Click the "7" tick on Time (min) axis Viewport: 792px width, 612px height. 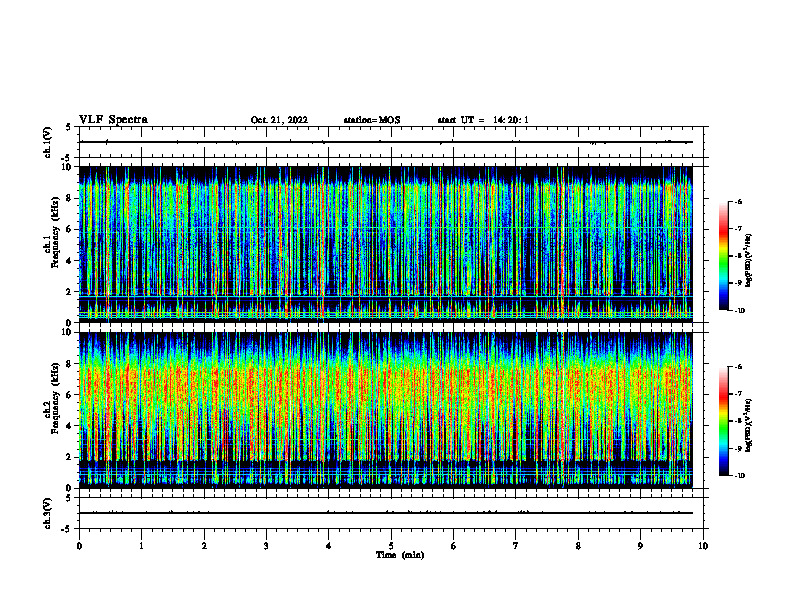tap(516, 546)
